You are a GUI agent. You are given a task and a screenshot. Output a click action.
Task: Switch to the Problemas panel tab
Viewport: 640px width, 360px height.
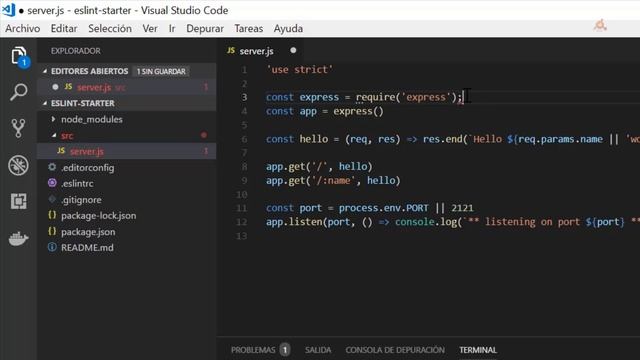(253, 350)
